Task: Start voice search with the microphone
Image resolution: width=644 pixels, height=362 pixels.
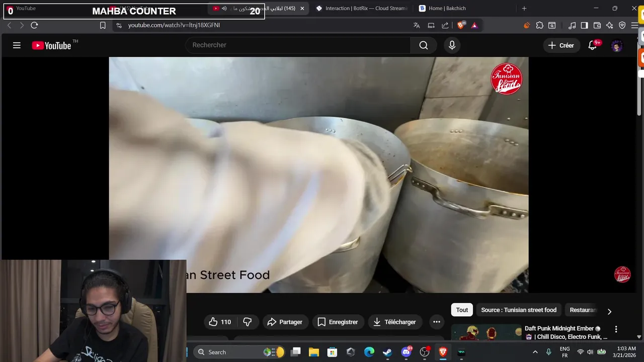Action: coord(452,45)
